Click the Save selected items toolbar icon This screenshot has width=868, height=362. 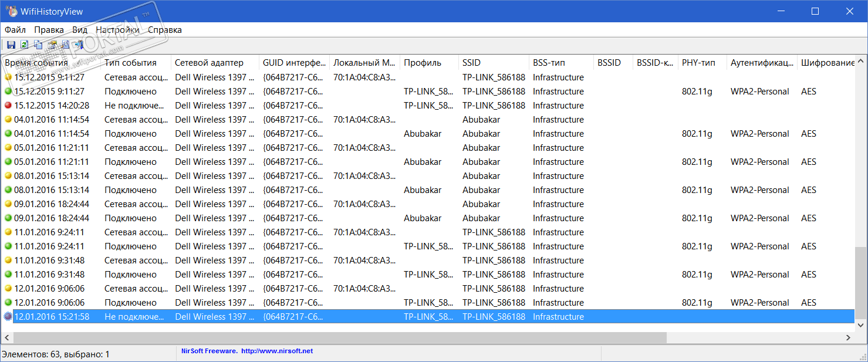click(x=11, y=45)
